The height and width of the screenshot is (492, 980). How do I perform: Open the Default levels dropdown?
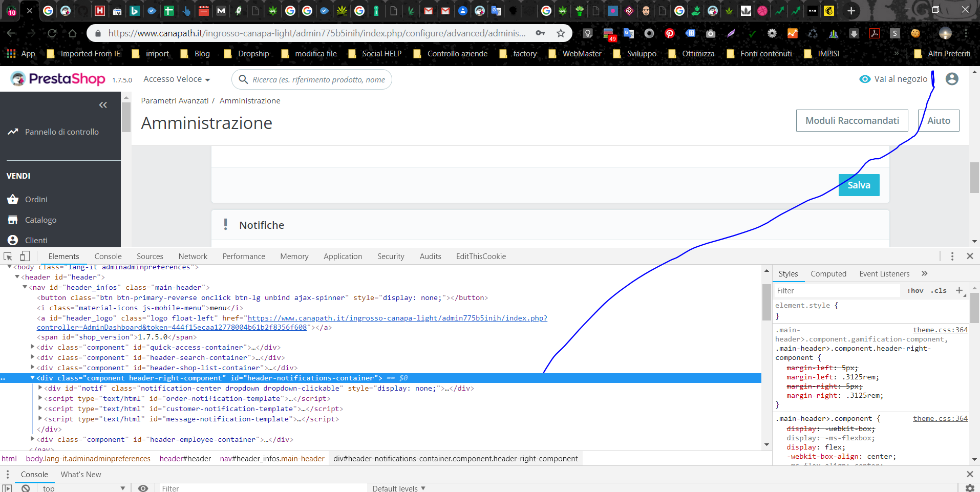pyautogui.click(x=399, y=488)
